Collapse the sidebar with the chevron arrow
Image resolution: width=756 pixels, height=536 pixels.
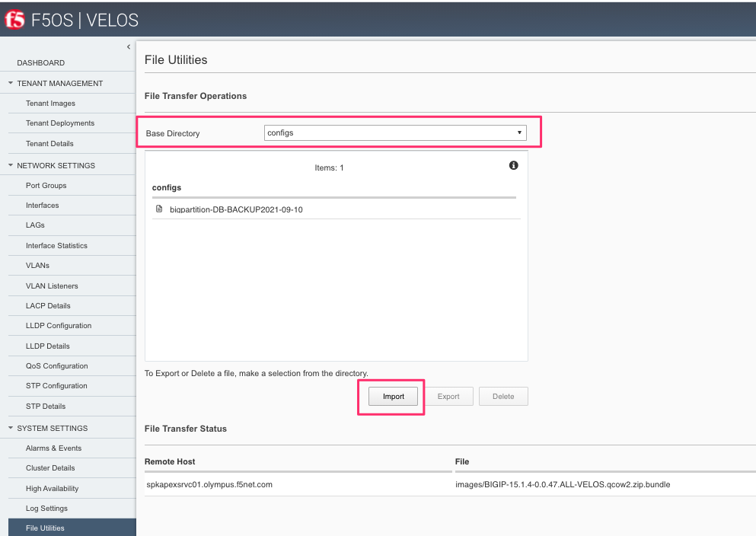click(128, 46)
